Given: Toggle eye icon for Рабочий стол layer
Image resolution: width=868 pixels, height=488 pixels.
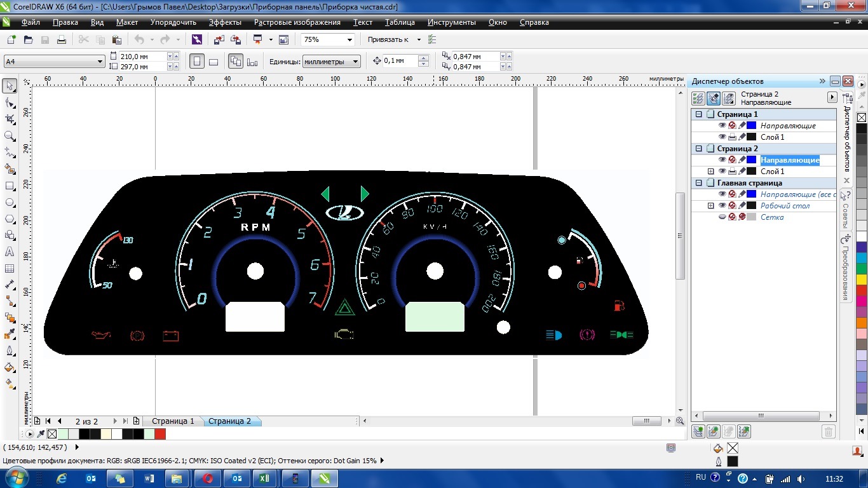Looking at the screenshot, I should [722, 206].
